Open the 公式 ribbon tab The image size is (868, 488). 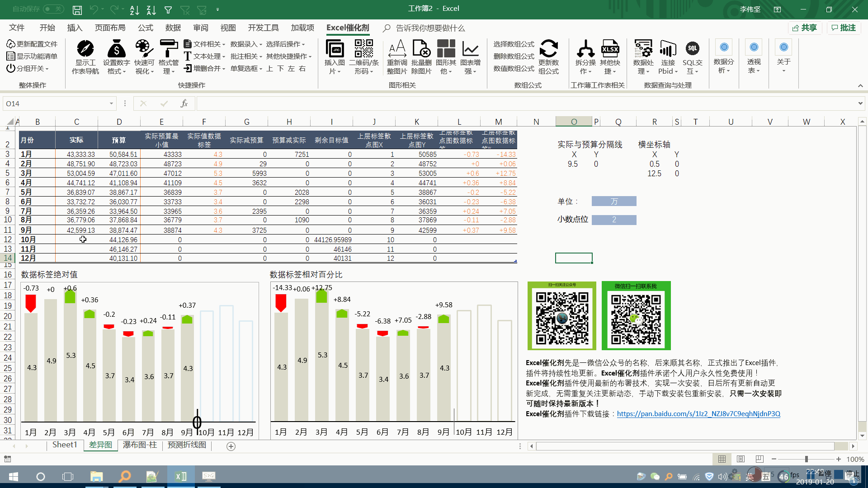146,28
